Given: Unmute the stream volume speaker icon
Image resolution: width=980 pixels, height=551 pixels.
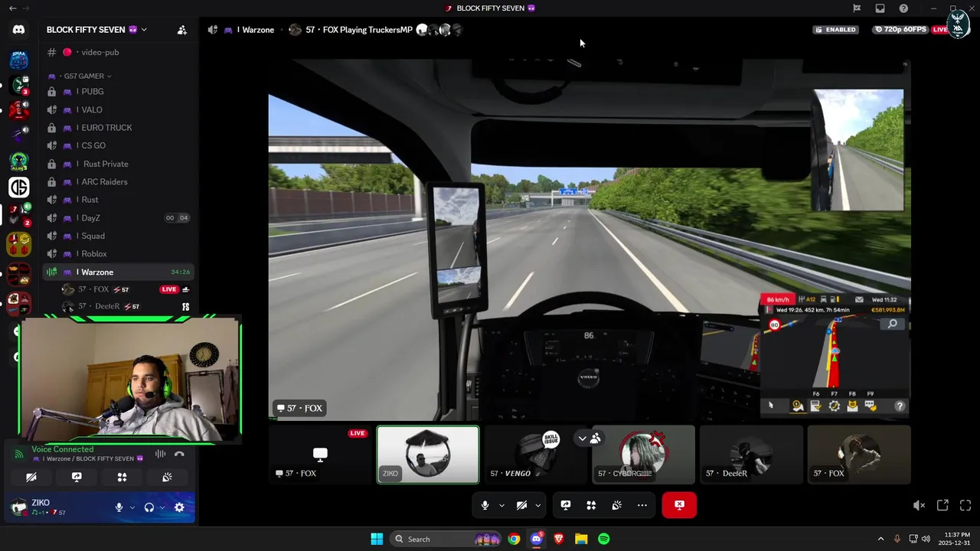Looking at the screenshot, I should click(x=919, y=505).
